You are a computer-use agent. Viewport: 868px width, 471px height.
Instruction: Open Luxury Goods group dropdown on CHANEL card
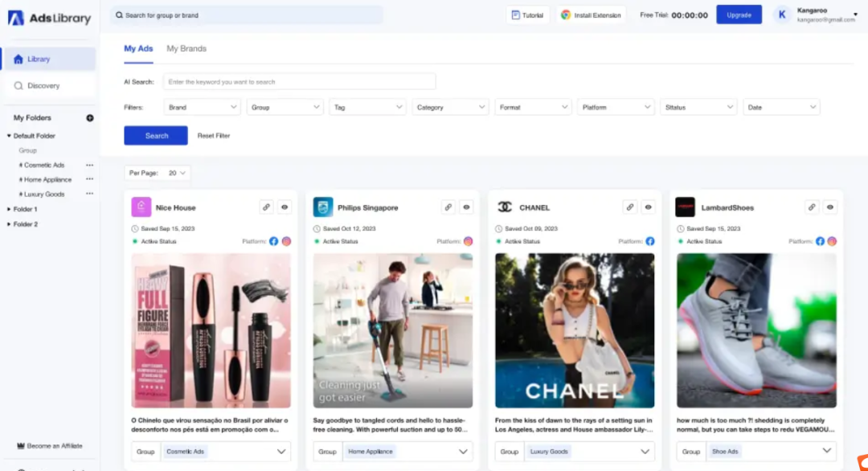(x=645, y=452)
